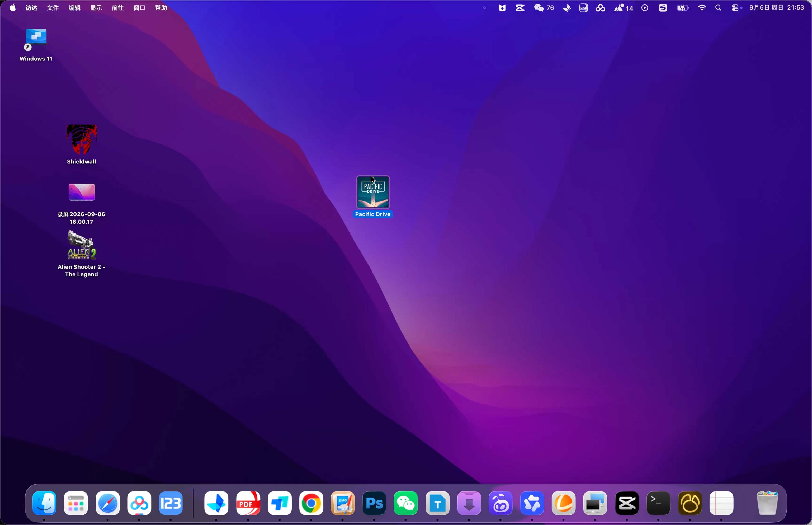Open the 编辑 menu

75,7
